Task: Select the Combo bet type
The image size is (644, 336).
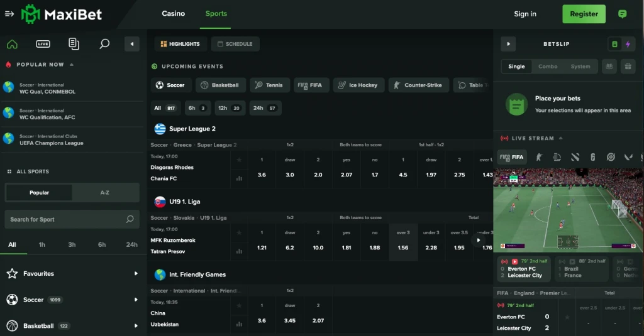Action: [548, 67]
